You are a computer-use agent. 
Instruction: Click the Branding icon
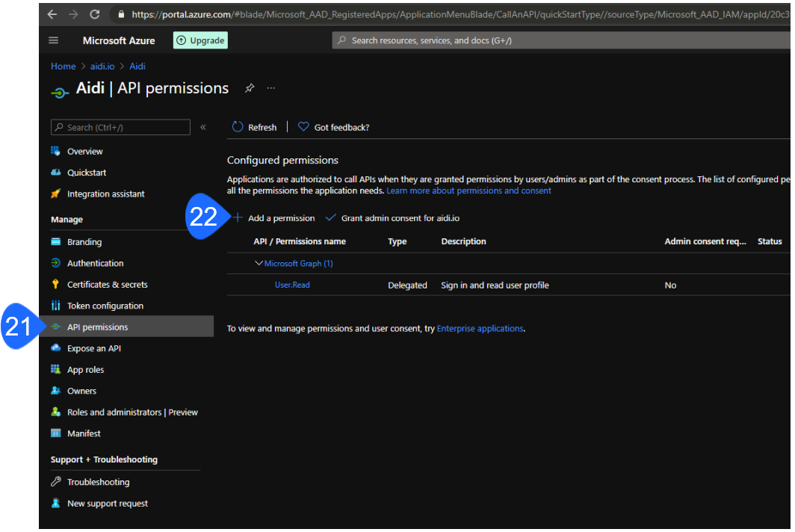(56, 241)
